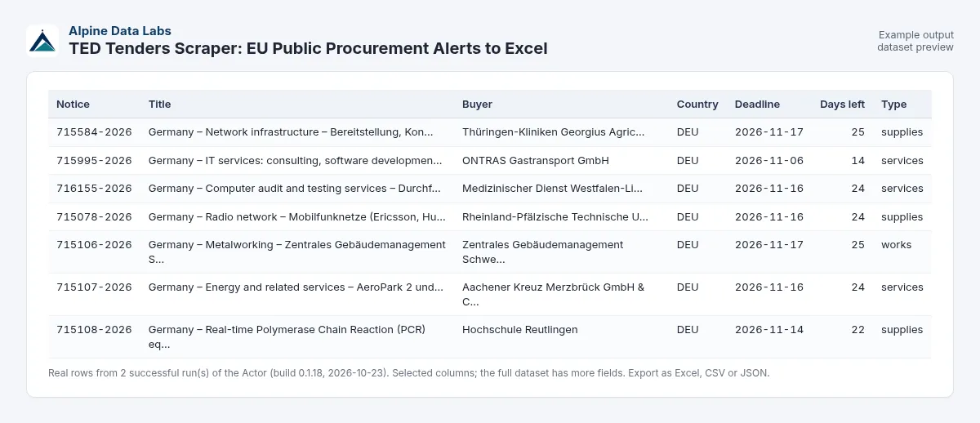Click buyer ONTRAS Gastransport GmbH
This screenshot has width=980, height=423.
(536, 161)
